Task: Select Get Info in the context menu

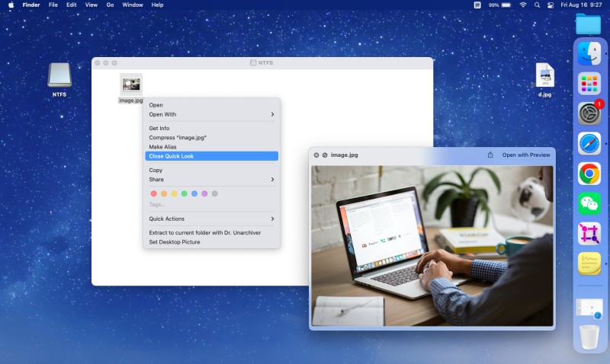Action: (x=159, y=128)
